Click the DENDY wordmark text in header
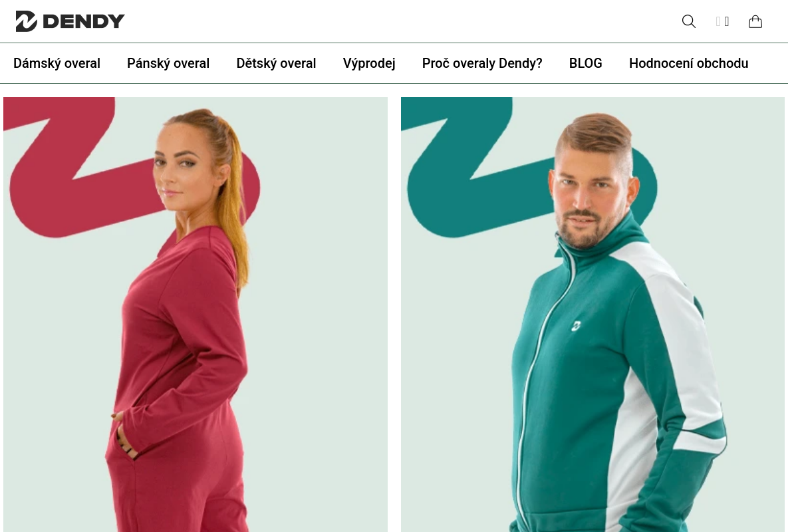 click(84, 21)
